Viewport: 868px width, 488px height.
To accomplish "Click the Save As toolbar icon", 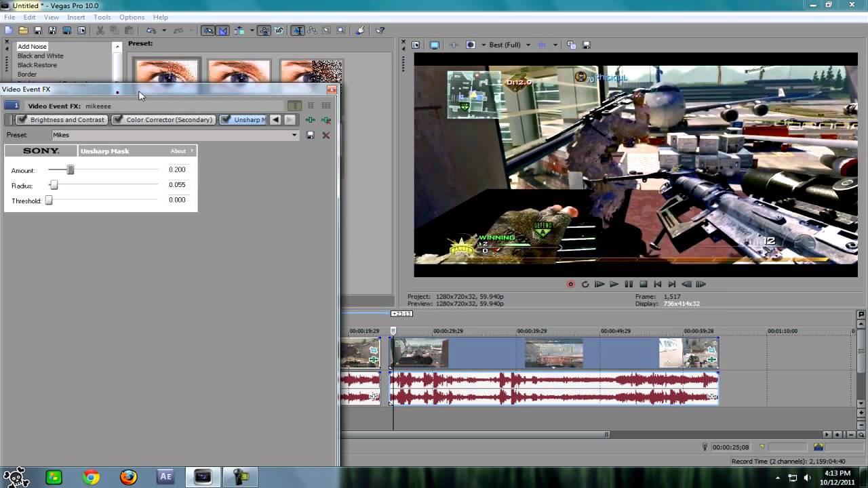I will pyautogui.click(x=52, y=30).
